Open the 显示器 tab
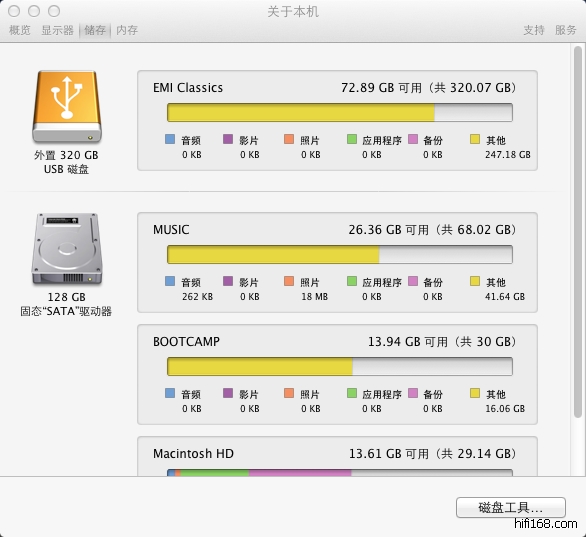This screenshot has width=586, height=537. pos(58,30)
